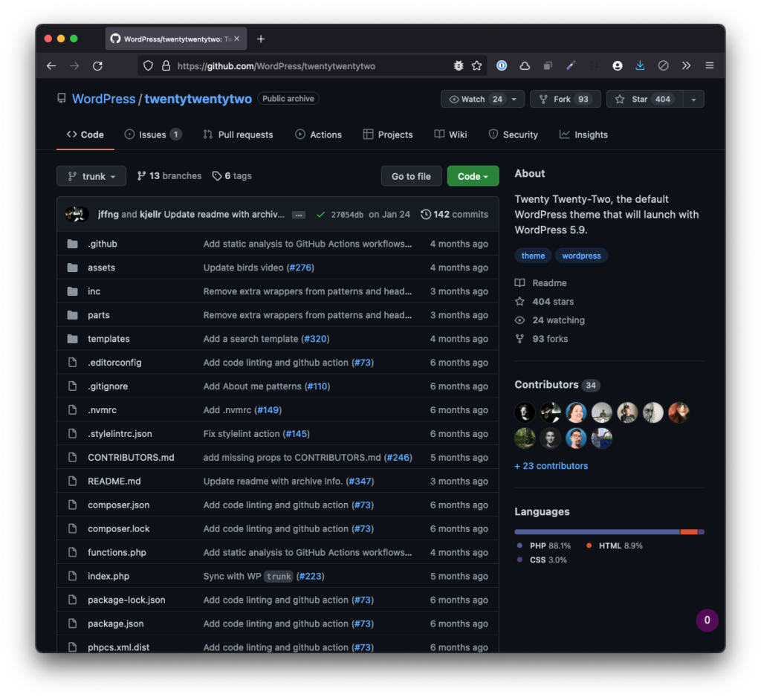Click the PHP 88.1% language entry
The width and height of the screenshot is (761, 700).
[544, 545]
